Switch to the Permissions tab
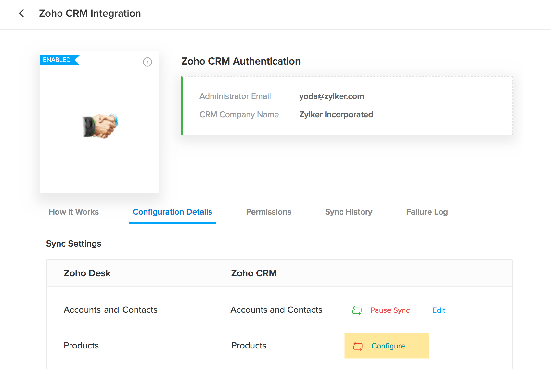The width and height of the screenshot is (551, 392). [x=269, y=212]
